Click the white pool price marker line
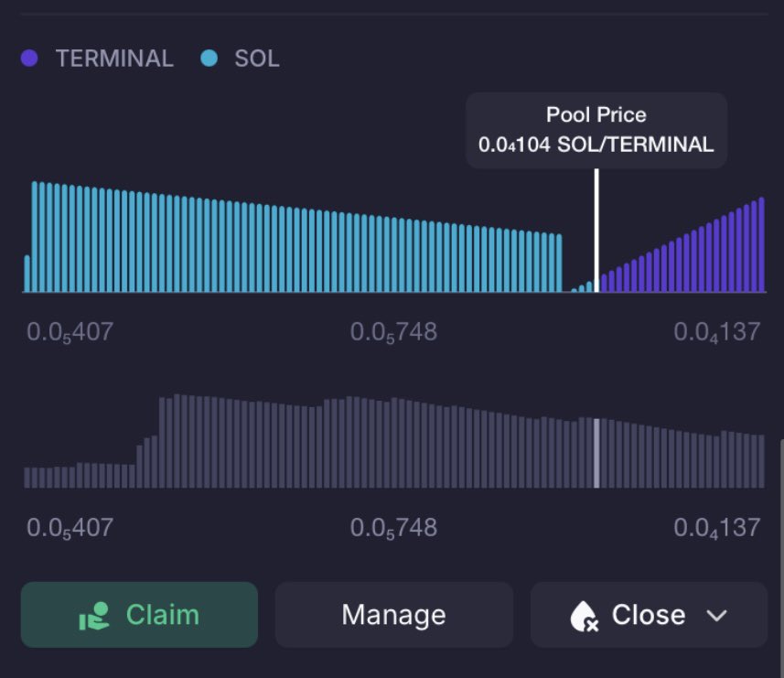784x678 pixels. pyautogui.click(x=596, y=230)
